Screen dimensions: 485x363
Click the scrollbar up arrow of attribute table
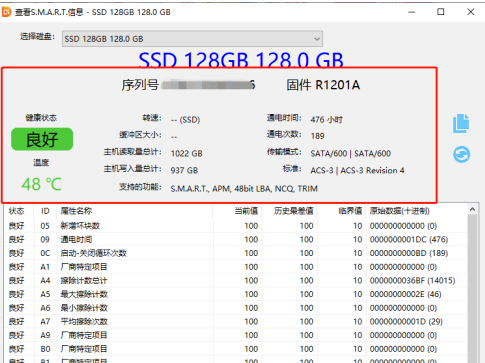click(x=472, y=210)
